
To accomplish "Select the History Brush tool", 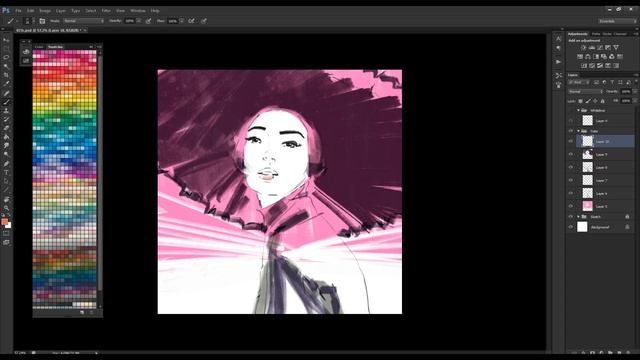I will point(6,120).
